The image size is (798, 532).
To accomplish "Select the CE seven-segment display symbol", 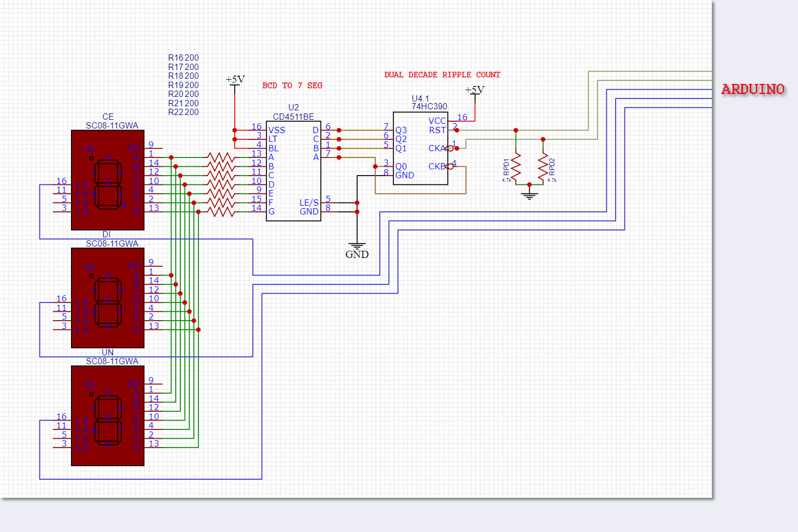I will pyautogui.click(x=108, y=180).
